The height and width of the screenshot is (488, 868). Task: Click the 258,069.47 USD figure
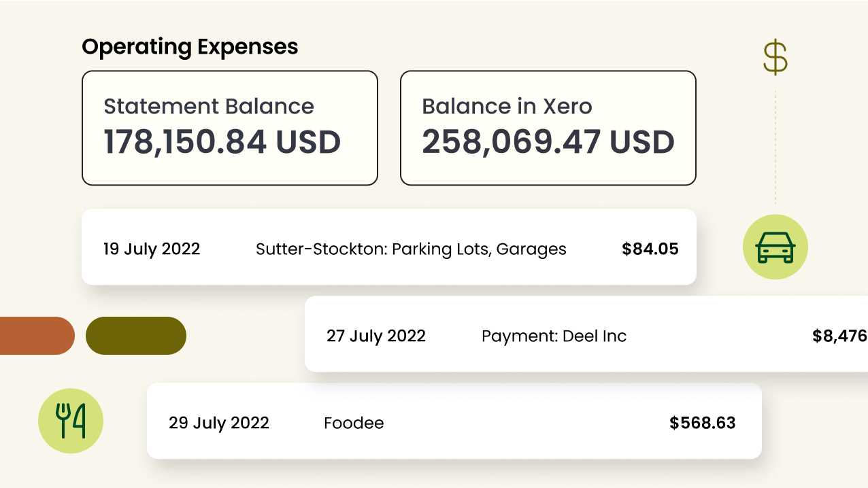click(x=548, y=142)
